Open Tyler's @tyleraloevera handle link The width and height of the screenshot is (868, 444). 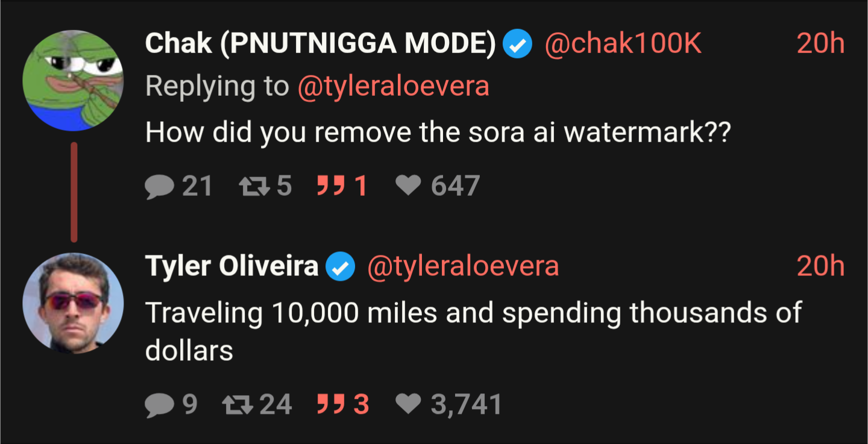pos(463,267)
